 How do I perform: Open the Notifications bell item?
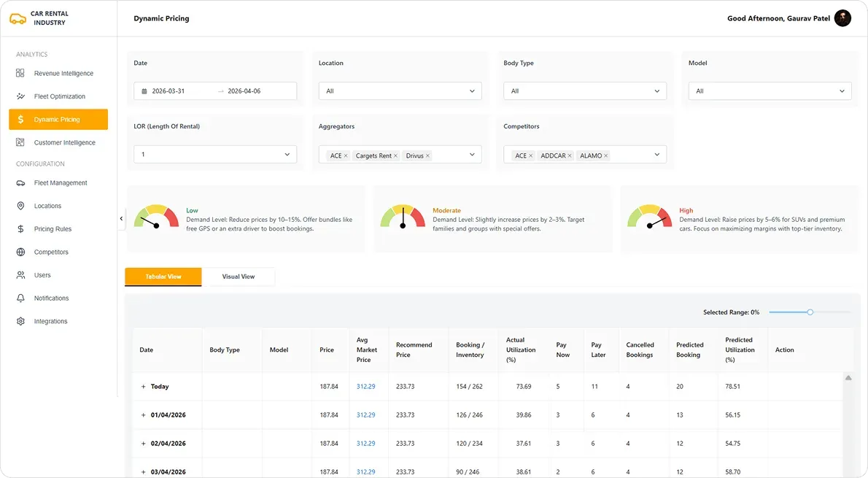(51, 298)
